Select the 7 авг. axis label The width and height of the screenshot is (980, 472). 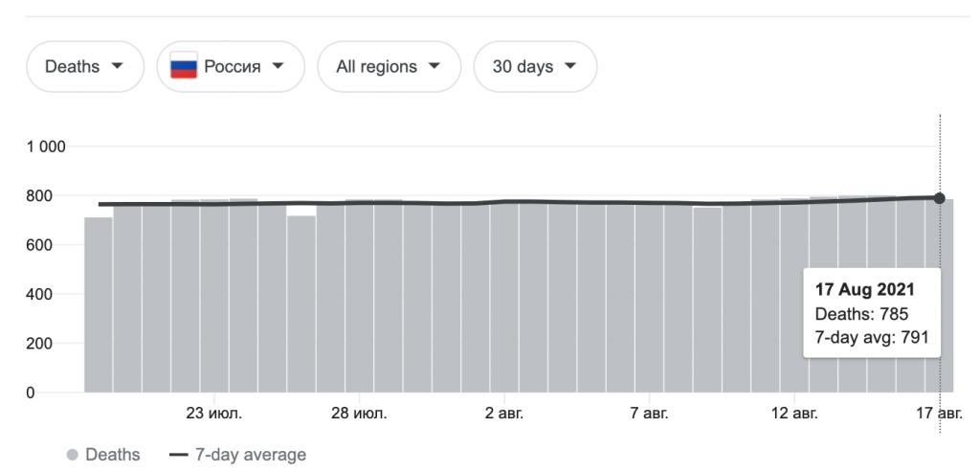[x=649, y=414]
